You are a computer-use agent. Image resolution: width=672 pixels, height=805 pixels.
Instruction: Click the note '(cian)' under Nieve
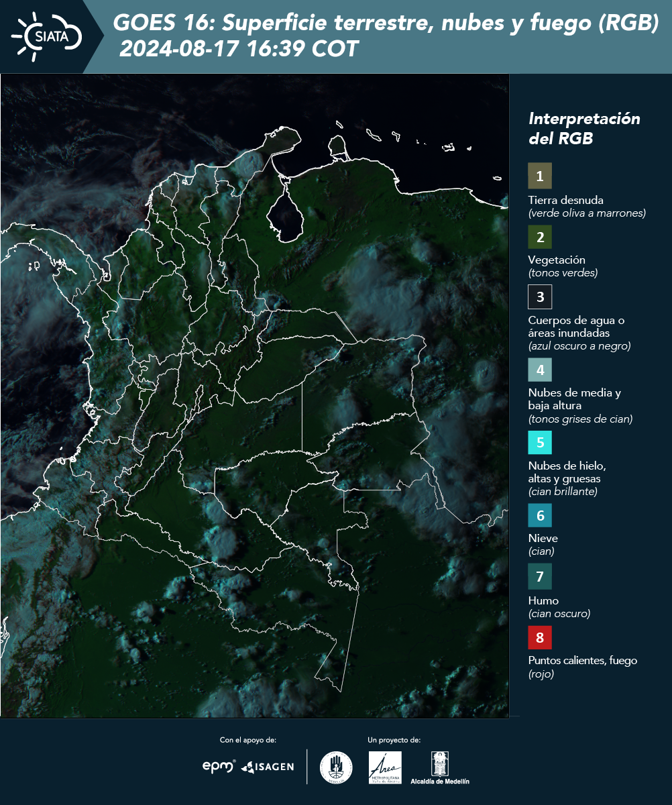(x=541, y=552)
